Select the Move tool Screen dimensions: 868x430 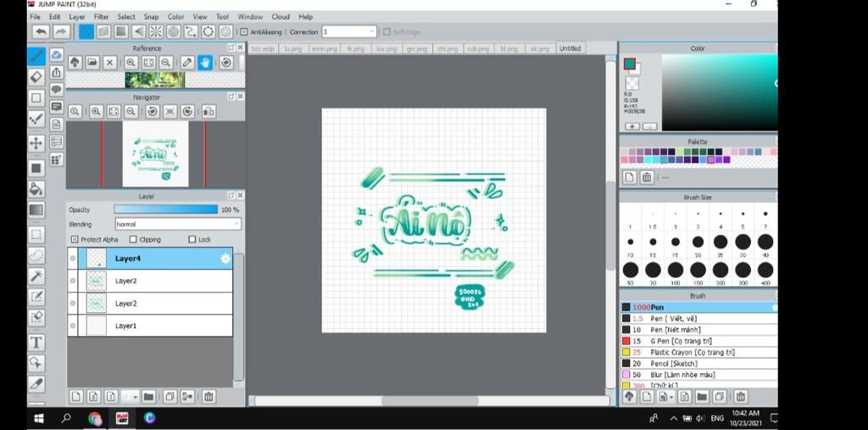tap(36, 143)
